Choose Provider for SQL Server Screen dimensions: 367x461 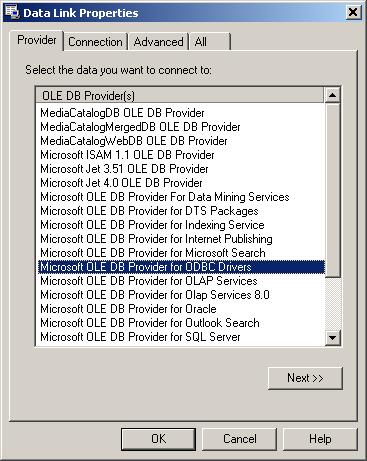[181, 337]
